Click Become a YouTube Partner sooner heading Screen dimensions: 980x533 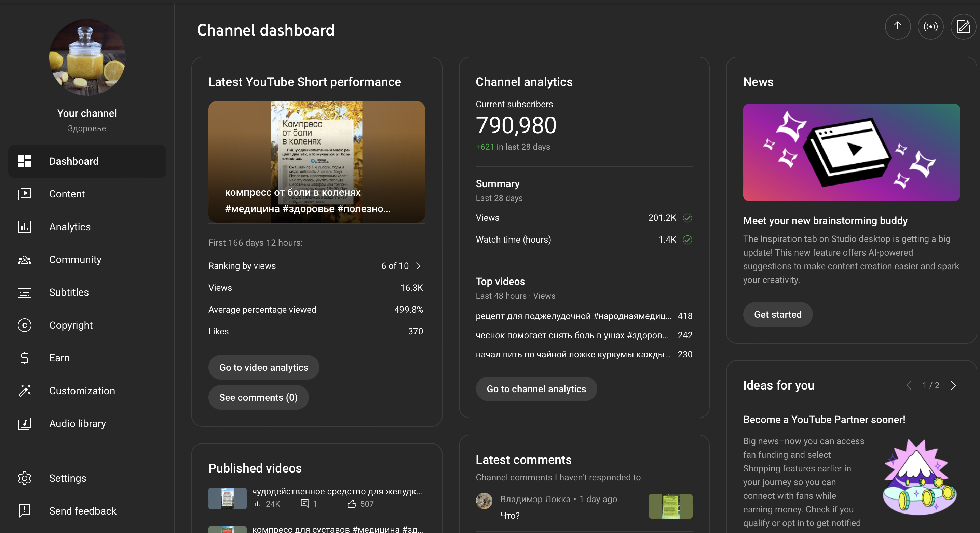(x=824, y=420)
